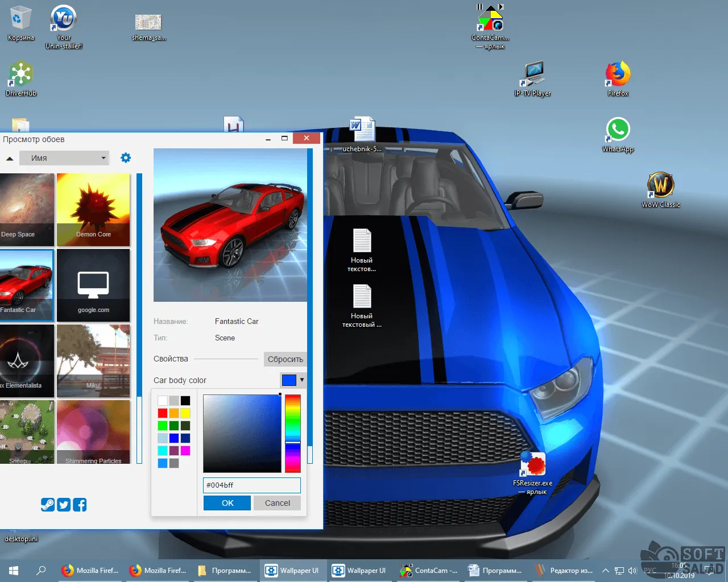728x582 pixels.
Task: Pick the black preset swatch
Action: coord(185,401)
